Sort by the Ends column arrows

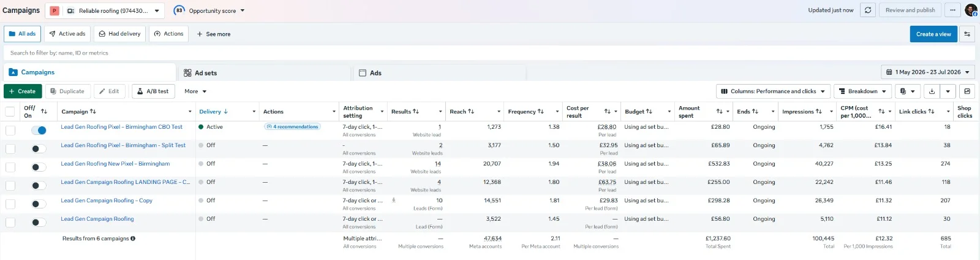point(755,112)
